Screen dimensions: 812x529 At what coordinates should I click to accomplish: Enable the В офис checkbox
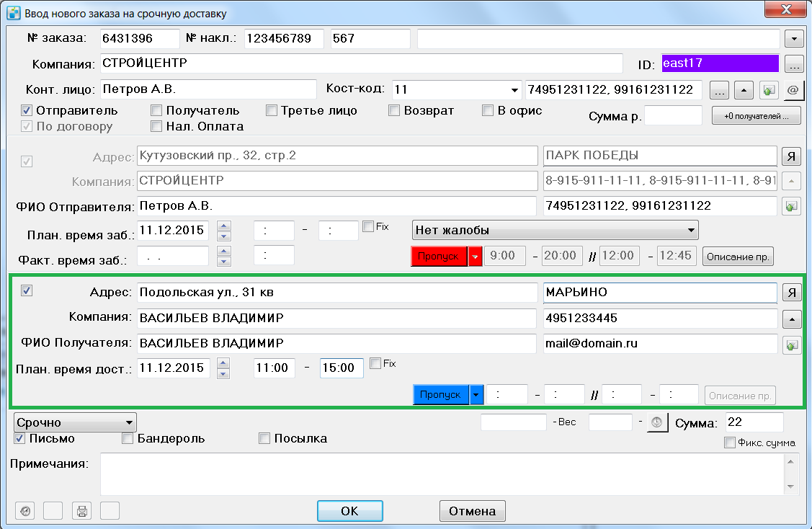click(x=487, y=110)
